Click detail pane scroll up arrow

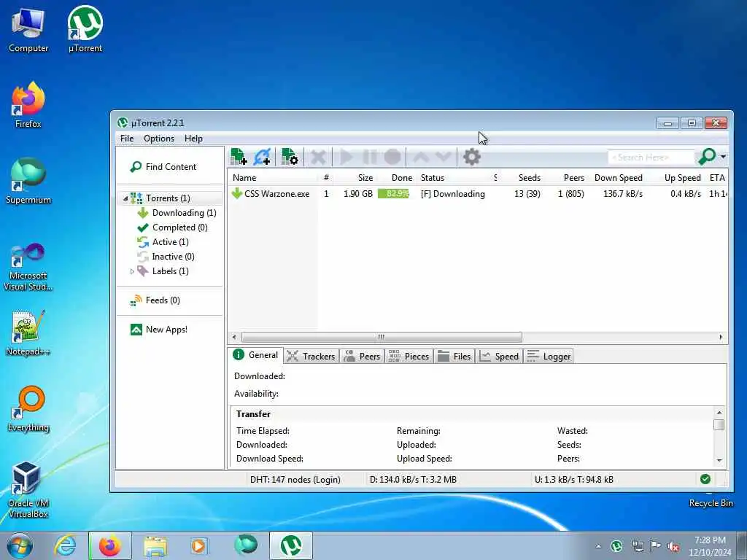[x=719, y=413]
